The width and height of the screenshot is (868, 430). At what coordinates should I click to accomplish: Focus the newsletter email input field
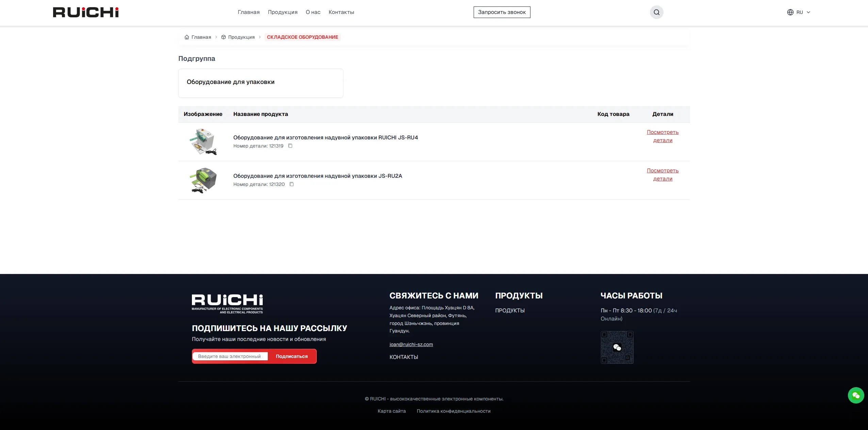click(x=230, y=356)
